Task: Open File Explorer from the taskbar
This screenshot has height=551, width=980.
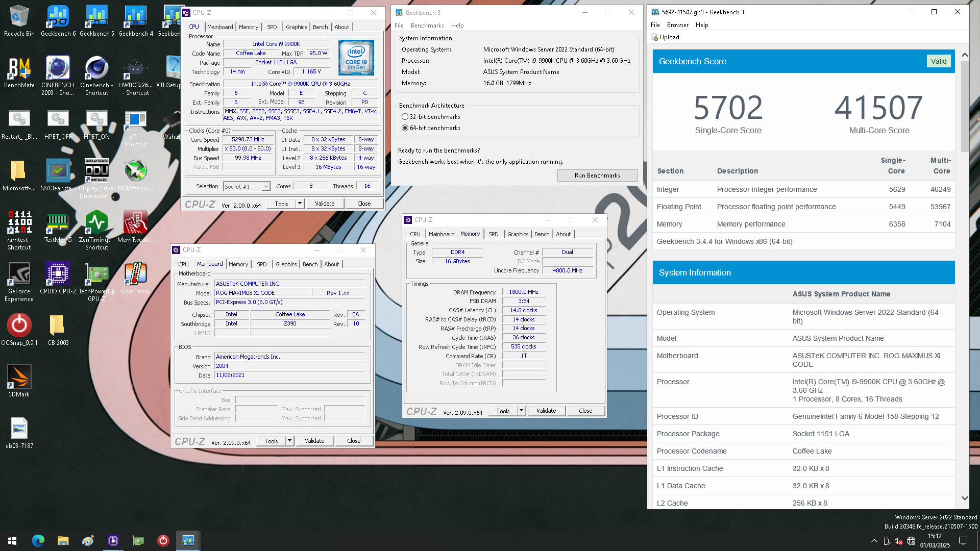Action: (63, 540)
